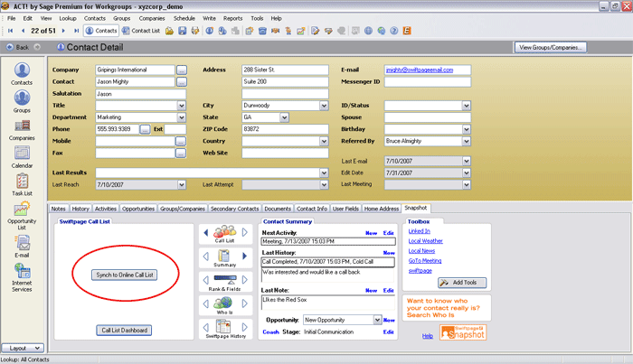Screen dimensions: 633x364
Task: Jump to last contact record
Action: [x=76, y=31]
